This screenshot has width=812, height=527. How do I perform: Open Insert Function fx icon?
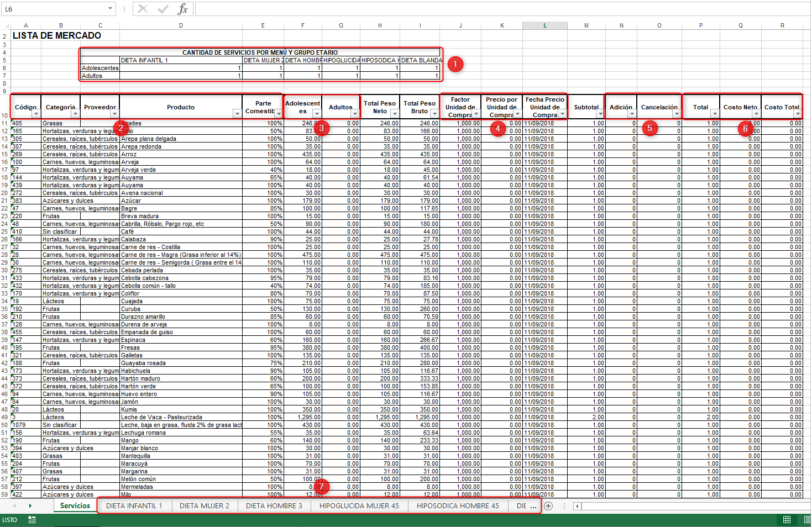(x=183, y=9)
